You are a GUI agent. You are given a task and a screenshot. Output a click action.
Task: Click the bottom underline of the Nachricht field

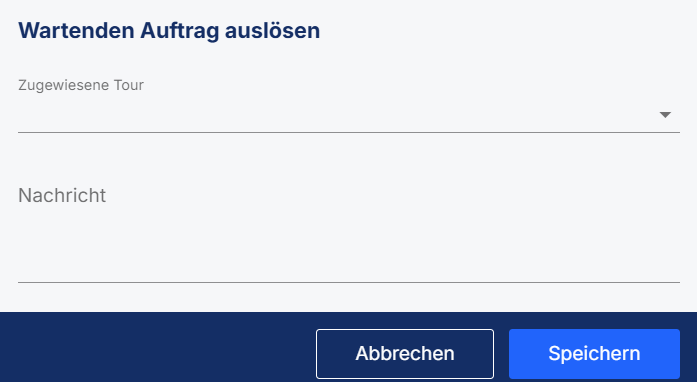click(x=349, y=282)
